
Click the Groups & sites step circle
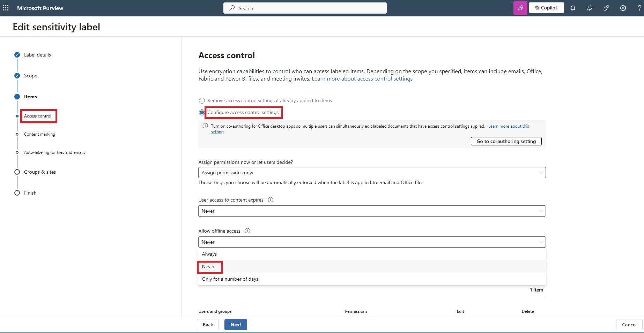tap(17, 172)
